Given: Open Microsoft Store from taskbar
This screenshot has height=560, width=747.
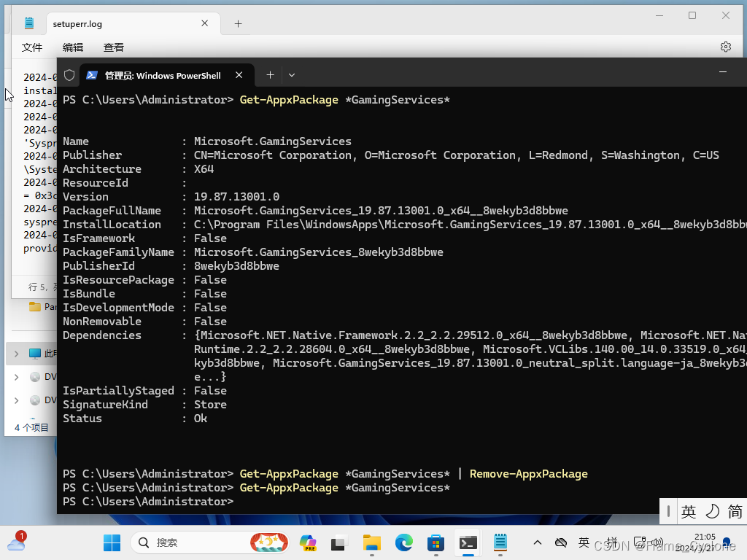Looking at the screenshot, I should click(x=436, y=542).
